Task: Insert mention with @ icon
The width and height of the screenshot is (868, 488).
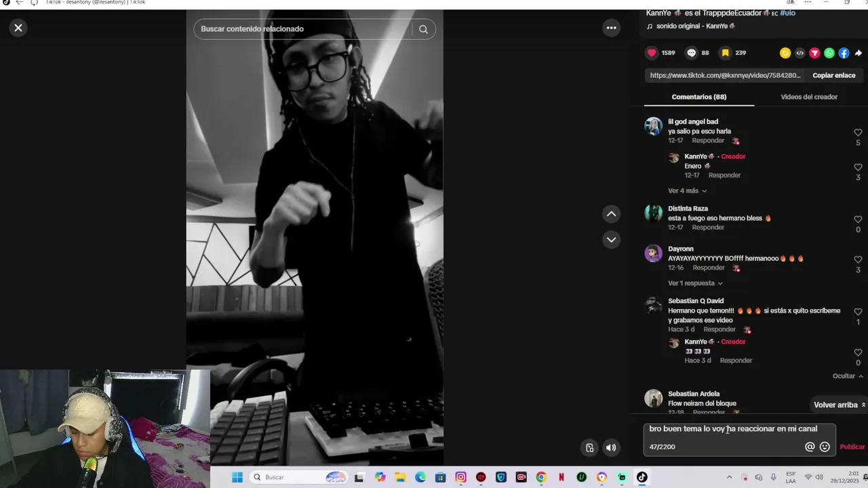Action: (x=810, y=447)
